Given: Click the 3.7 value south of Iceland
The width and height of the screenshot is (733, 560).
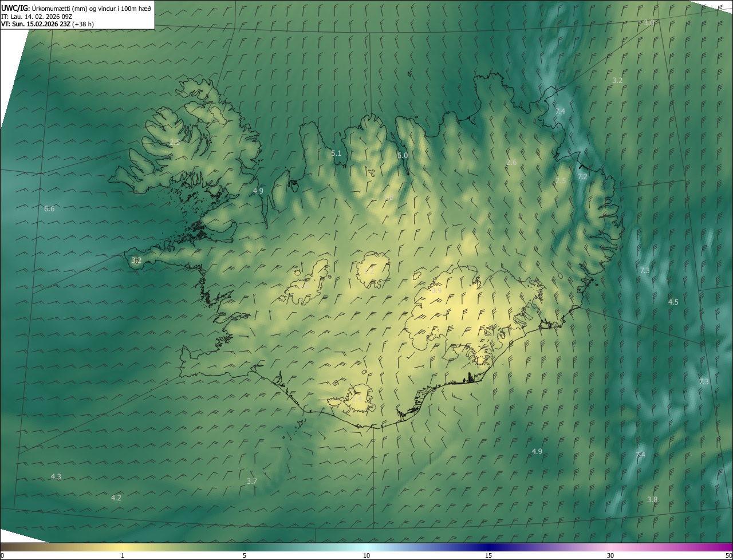Looking at the screenshot, I should point(251,482).
